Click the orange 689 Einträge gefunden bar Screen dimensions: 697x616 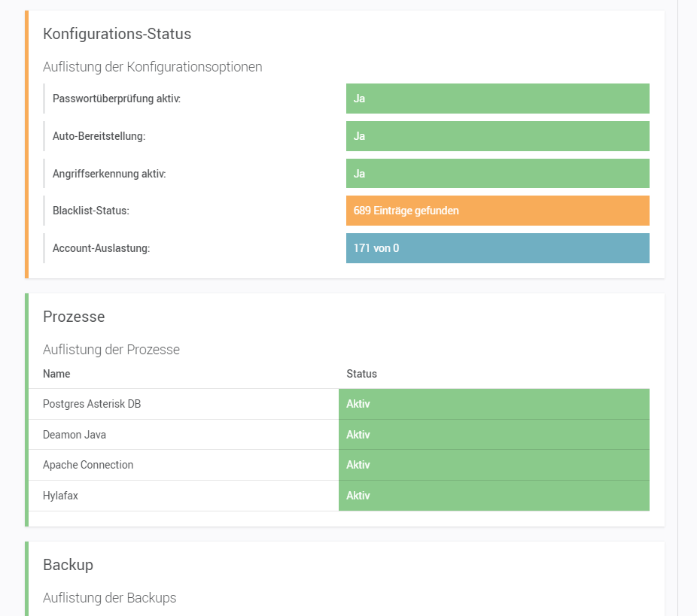click(497, 211)
